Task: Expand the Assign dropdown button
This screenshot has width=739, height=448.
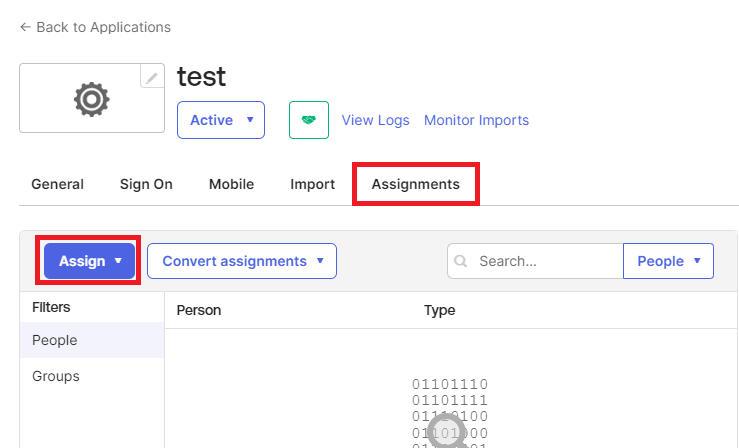Action: coord(90,261)
